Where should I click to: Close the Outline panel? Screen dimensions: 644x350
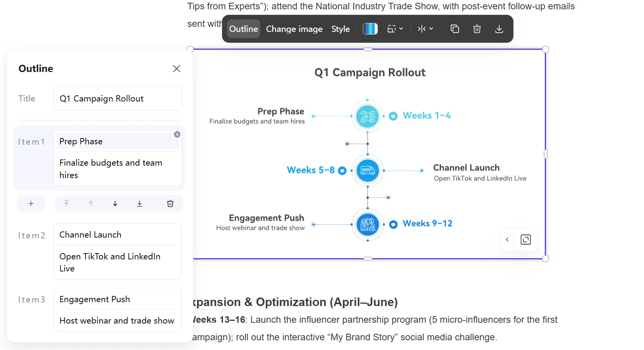point(177,68)
